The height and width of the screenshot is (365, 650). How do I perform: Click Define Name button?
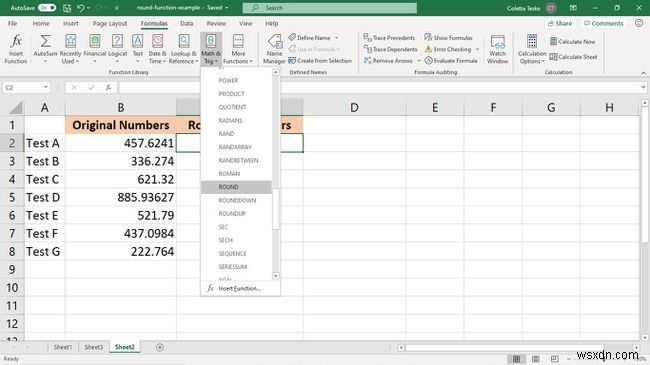pos(310,38)
